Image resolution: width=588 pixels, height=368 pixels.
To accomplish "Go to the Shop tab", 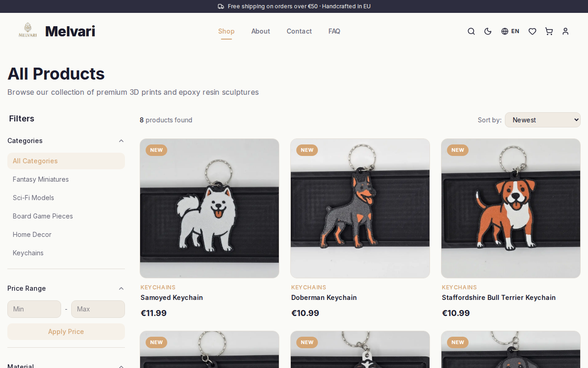I will (x=226, y=31).
